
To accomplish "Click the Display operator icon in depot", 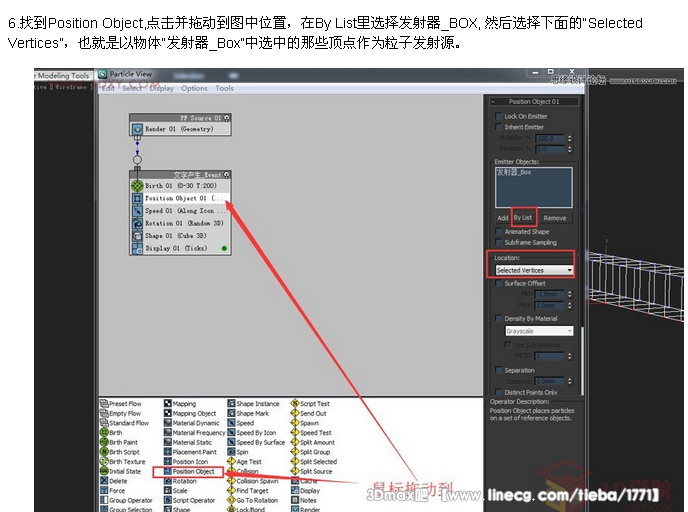I will [x=295, y=490].
